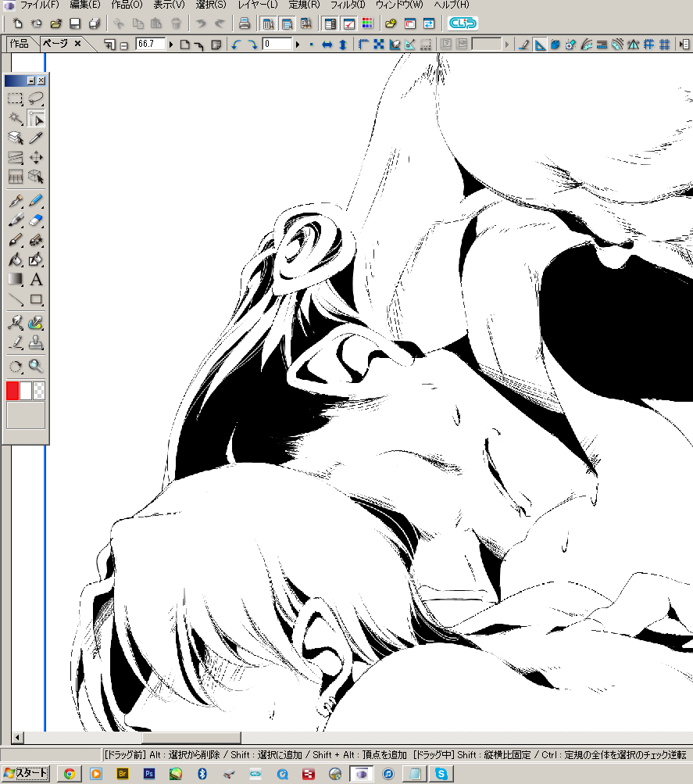
Task: Open the フィルタ(I) menu
Action: coord(347,5)
